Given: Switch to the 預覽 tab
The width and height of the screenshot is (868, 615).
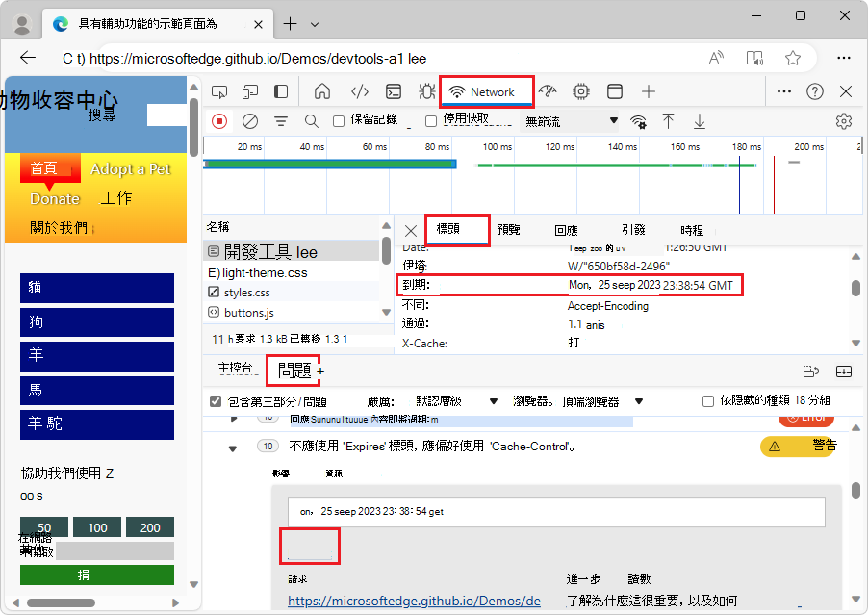Looking at the screenshot, I should tap(510, 229).
